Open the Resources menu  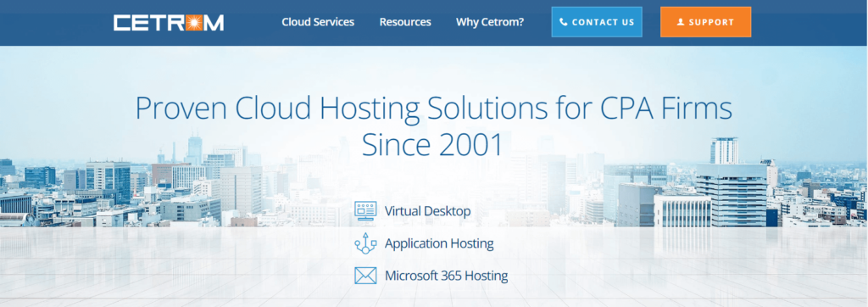pos(405,22)
